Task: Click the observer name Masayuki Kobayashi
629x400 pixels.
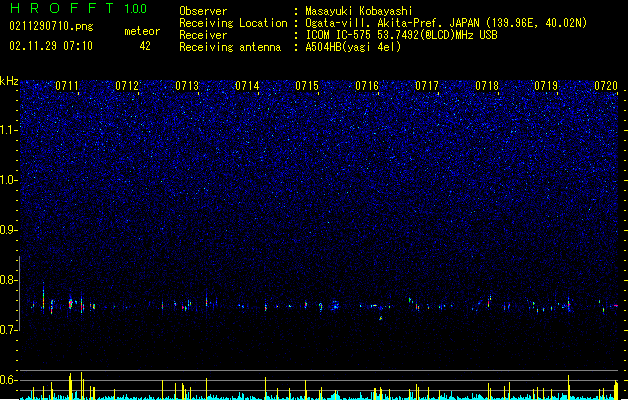Action: [359, 11]
